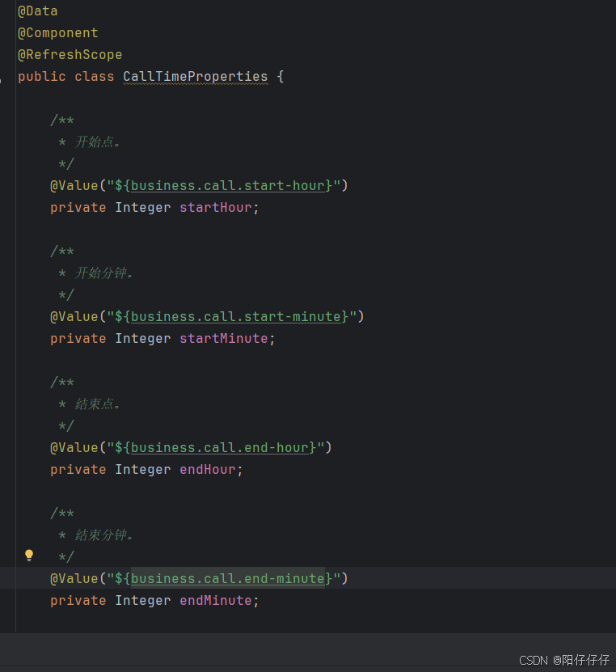This screenshot has width=616, height=672.
Task: Click the @RefreshScope annotation
Action: point(70,55)
